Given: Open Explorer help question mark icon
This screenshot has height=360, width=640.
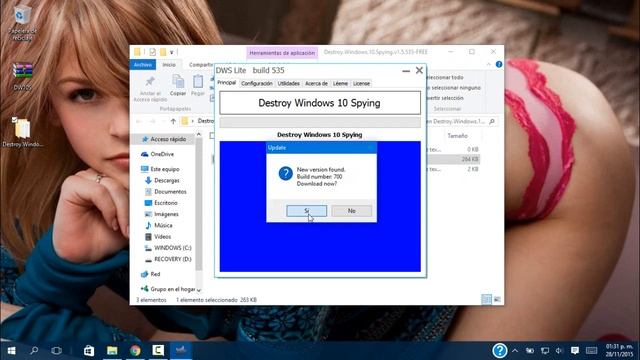Looking at the screenshot, I should (499, 64).
